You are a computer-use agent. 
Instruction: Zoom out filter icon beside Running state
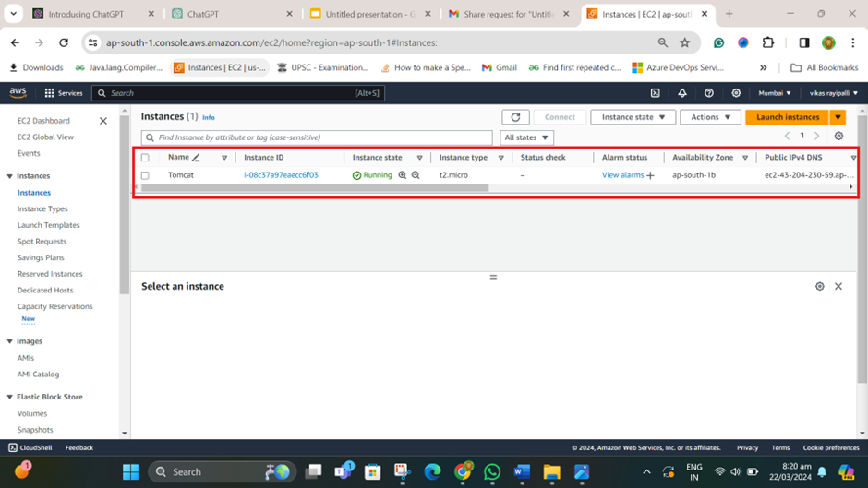coord(416,175)
